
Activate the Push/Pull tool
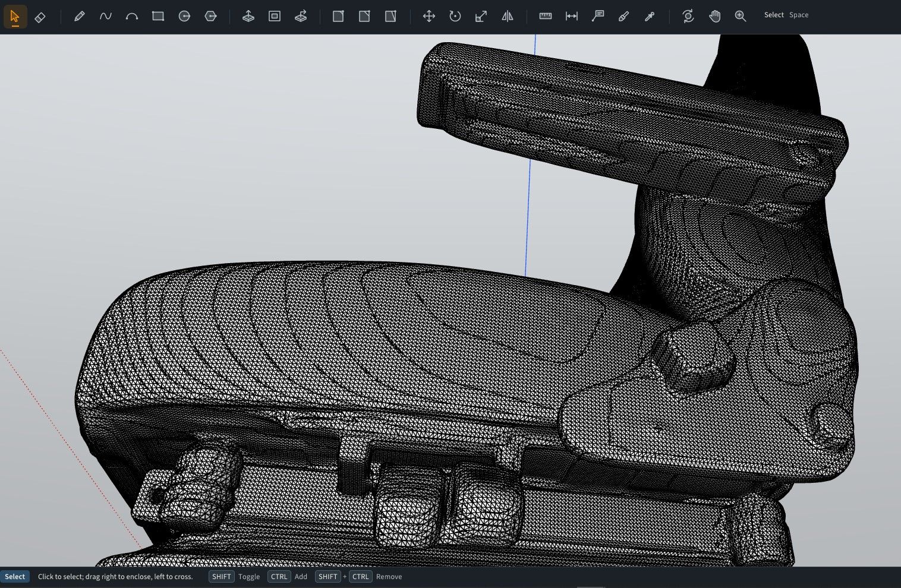pos(248,17)
